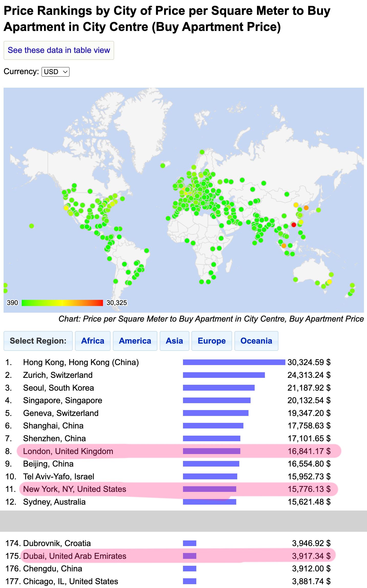Click the page heading 'Price Rankings by City'
This screenshot has height=588, width=367.
coord(167,19)
